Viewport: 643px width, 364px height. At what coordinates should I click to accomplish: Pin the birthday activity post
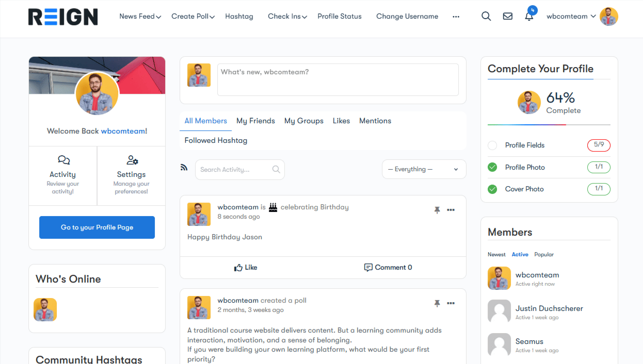437,210
